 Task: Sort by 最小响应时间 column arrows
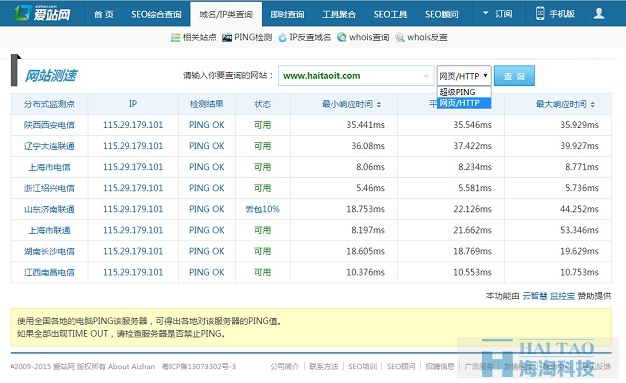coord(379,105)
